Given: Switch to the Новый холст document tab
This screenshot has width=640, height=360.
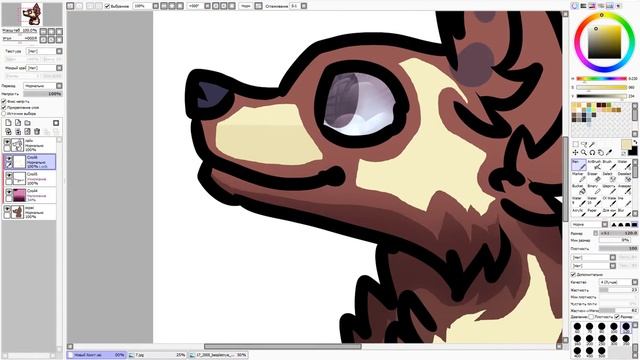Looking at the screenshot, I should point(96,355).
